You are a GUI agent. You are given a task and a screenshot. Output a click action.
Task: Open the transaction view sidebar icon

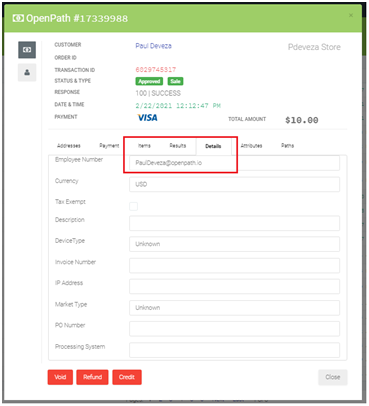pos(27,50)
